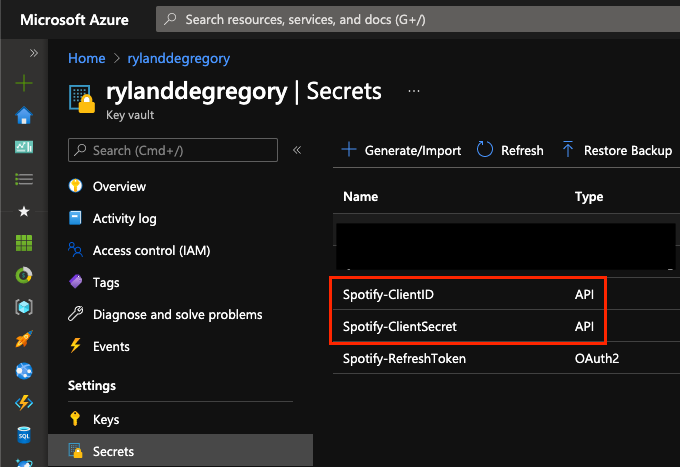Open Access control (IAM) menu item

pos(151,251)
